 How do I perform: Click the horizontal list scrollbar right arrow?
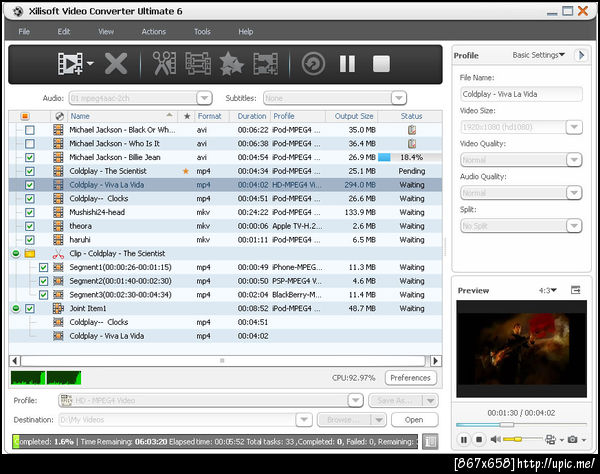[435, 361]
